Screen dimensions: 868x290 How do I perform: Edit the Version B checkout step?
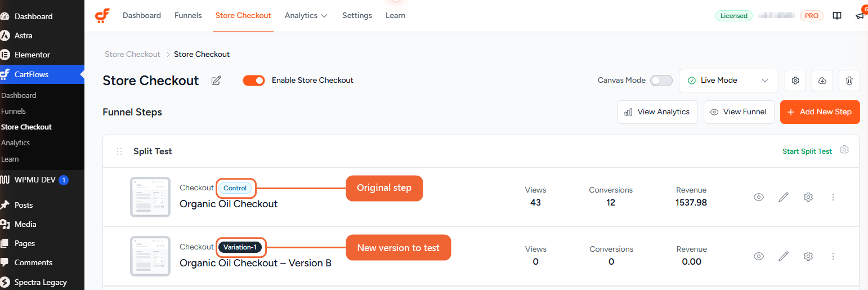click(x=784, y=256)
